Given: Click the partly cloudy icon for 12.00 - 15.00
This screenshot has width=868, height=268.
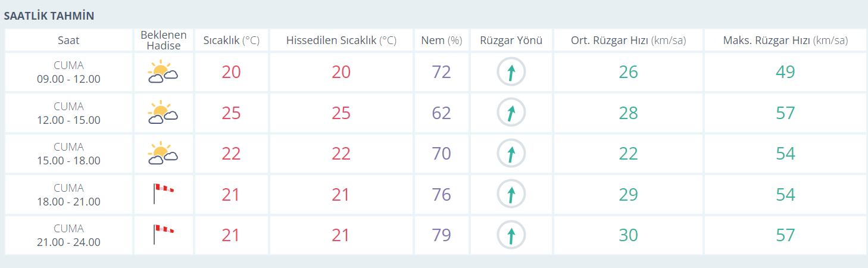Looking at the screenshot, I should click(163, 113).
